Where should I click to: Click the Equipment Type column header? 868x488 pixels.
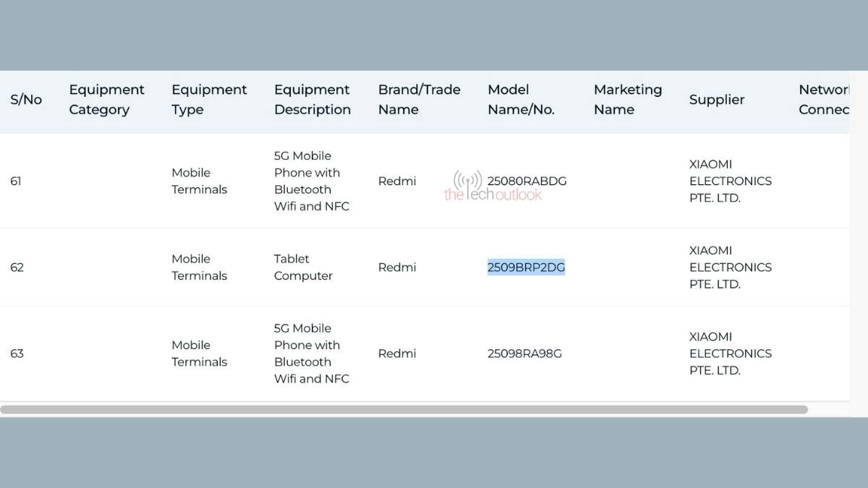tap(209, 100)
